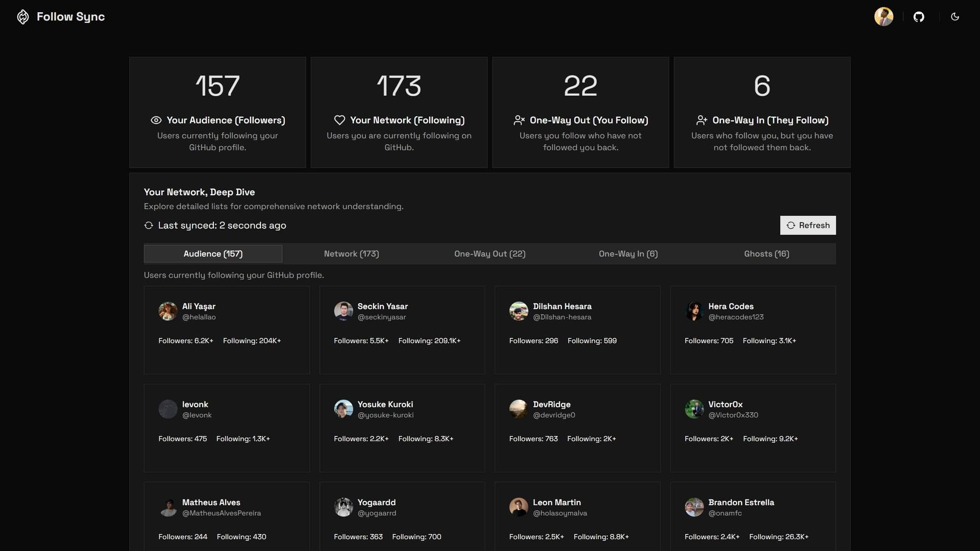Click eye icon beside Your Audience
Viewport: 980px width, 551px height.
pyautogui.click(x=156, y=120)
